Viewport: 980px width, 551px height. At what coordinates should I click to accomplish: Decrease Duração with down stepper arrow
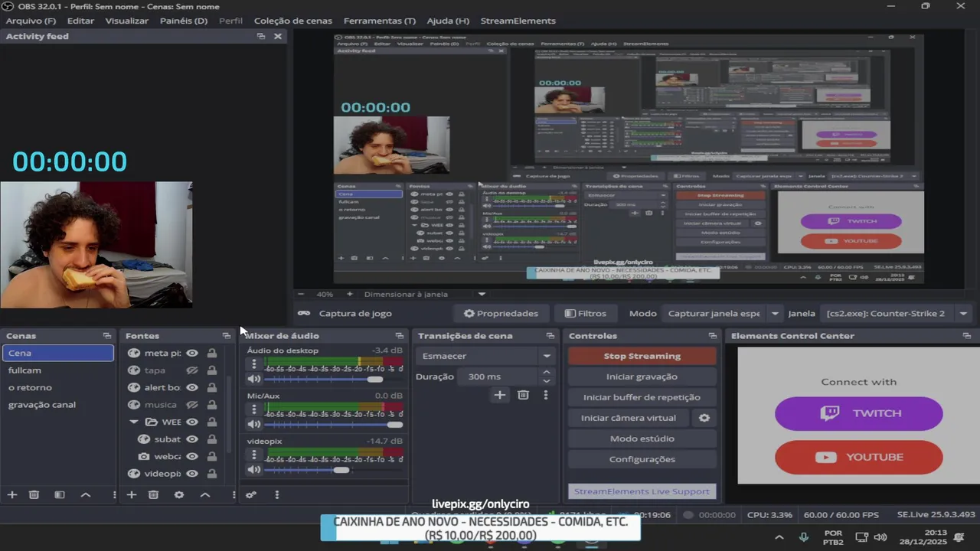(x=546, y=381)
